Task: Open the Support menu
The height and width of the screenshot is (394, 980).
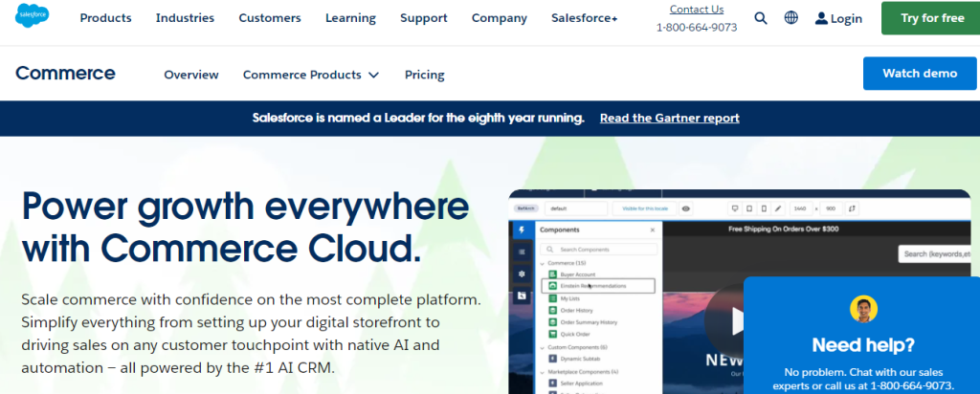Action: [x=424, y=18]
